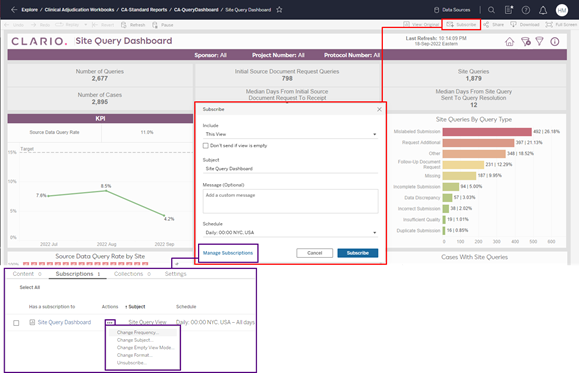
Task: Open the subscription actions ellipsis menu
Action: [x=110, y=322]
